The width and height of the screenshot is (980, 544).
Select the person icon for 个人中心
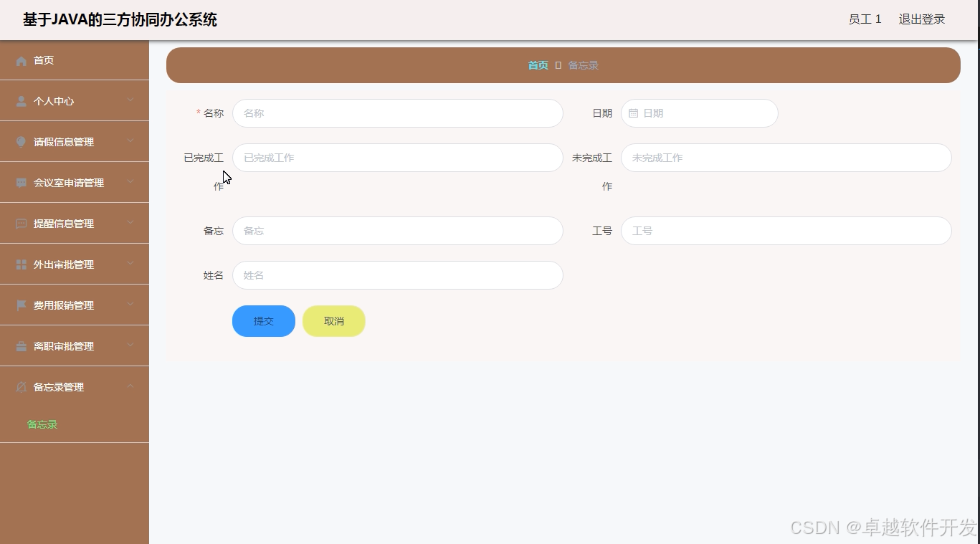(x=21, y=100)
